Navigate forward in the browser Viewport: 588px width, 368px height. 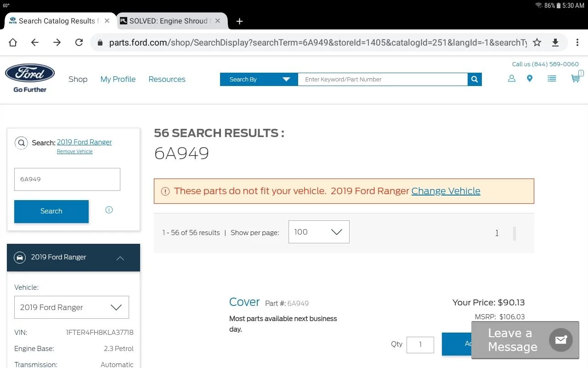tap(57, 42)
